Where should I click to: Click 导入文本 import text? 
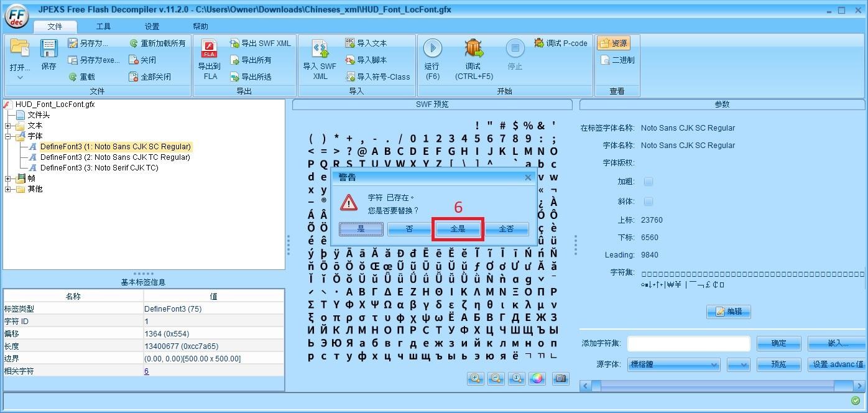click(x=366, y=44)
